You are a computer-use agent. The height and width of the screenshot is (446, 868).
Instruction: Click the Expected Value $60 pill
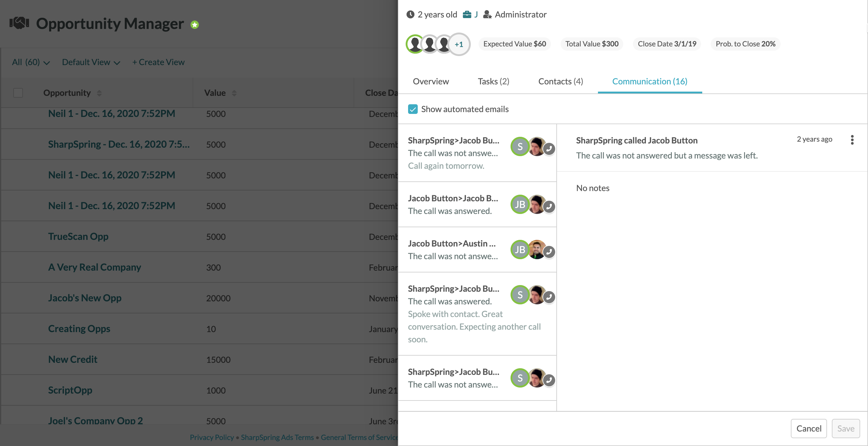pyautogui.click(x=514, y=44)
